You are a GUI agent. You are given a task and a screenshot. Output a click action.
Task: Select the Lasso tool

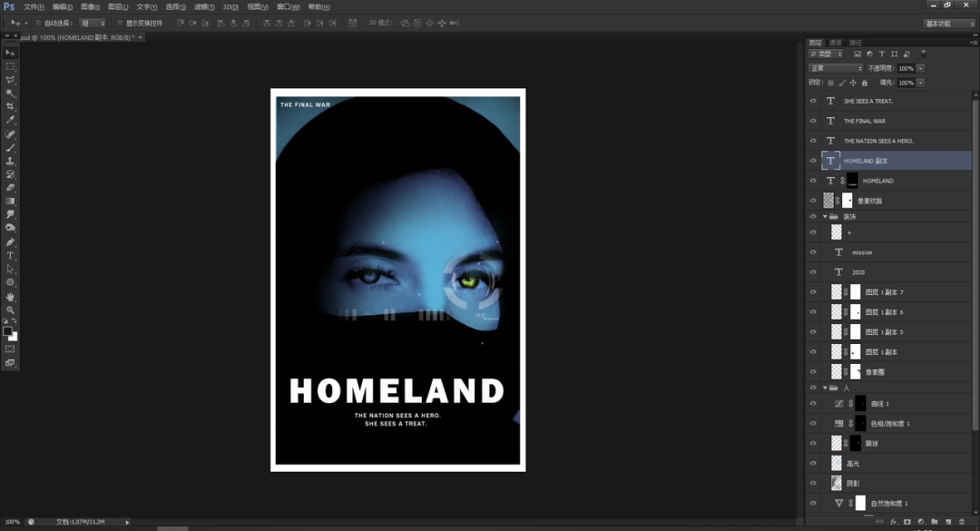(x=10, y=80)
